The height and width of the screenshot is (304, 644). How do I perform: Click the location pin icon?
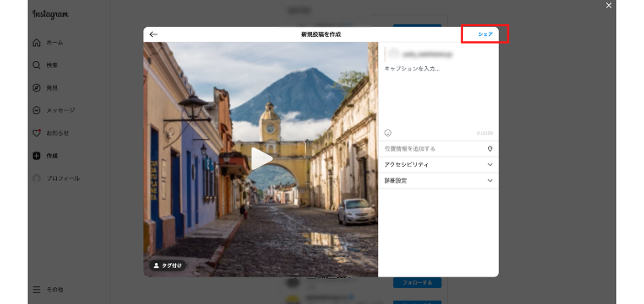[x=490, y=148]
